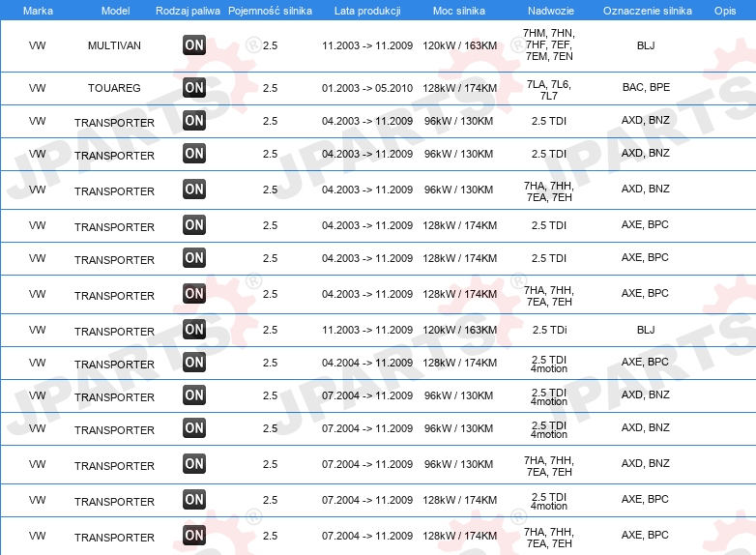Click the VW brand cell in the TOUAREG row
Image resolution: width=756 pixels, height=555 pixels.
(x=37, y=88)
